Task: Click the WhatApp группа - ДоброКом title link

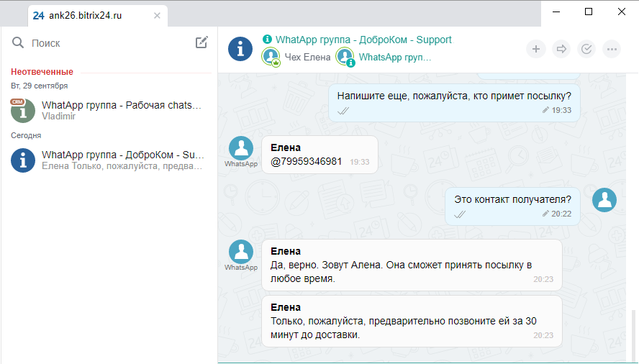Action: tap(363, 40)
